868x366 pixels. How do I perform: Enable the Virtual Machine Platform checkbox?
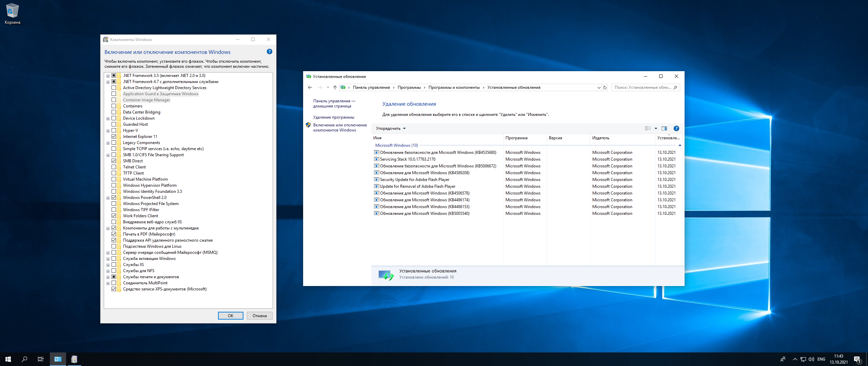[x=114, y=179]
